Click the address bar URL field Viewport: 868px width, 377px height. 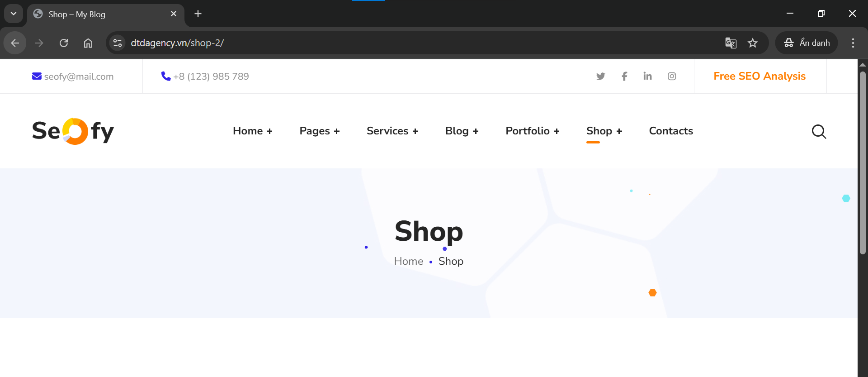tap(407, 43)
